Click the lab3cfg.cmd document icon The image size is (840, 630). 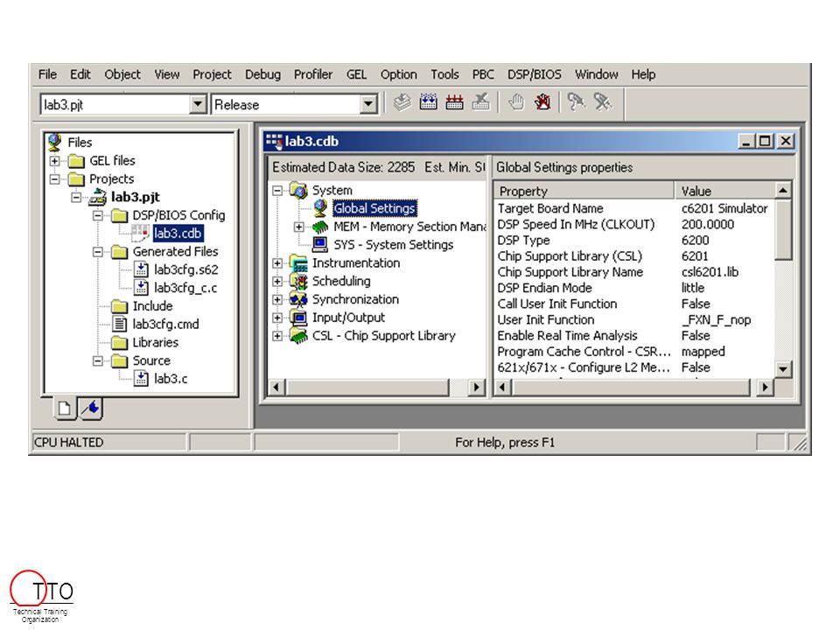pyautogui.click(x=120, y=324)
